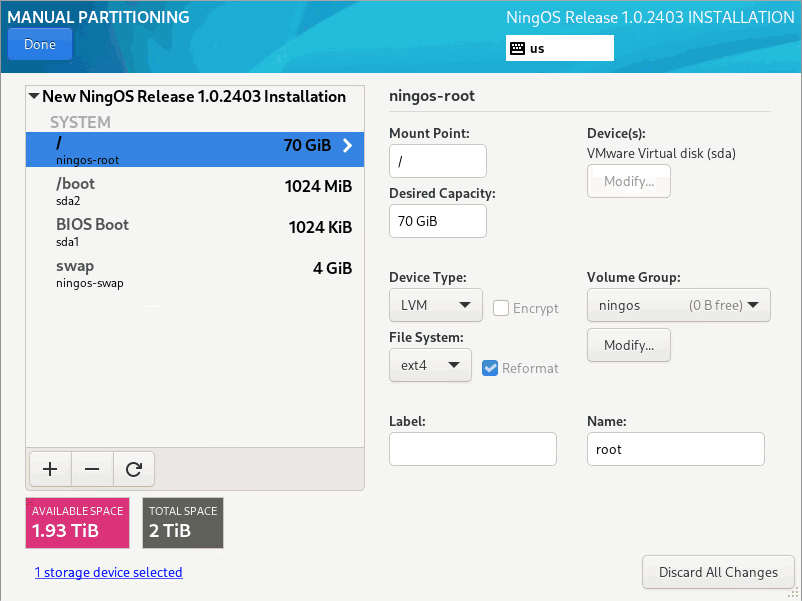Click the 1024 MiB size value
This screenshot has height=601, width=802.
(318, 186)
